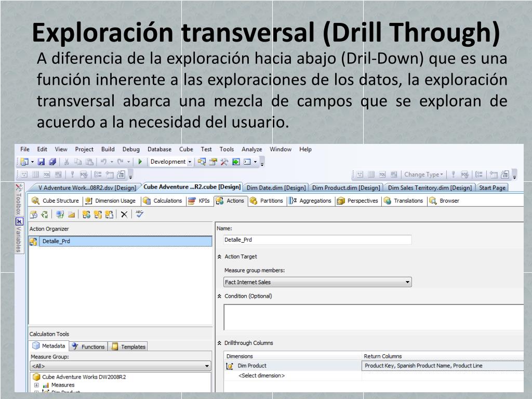Start debugging with the green play icon
This screenshot has height=399, width=532.
pos(140,162)
